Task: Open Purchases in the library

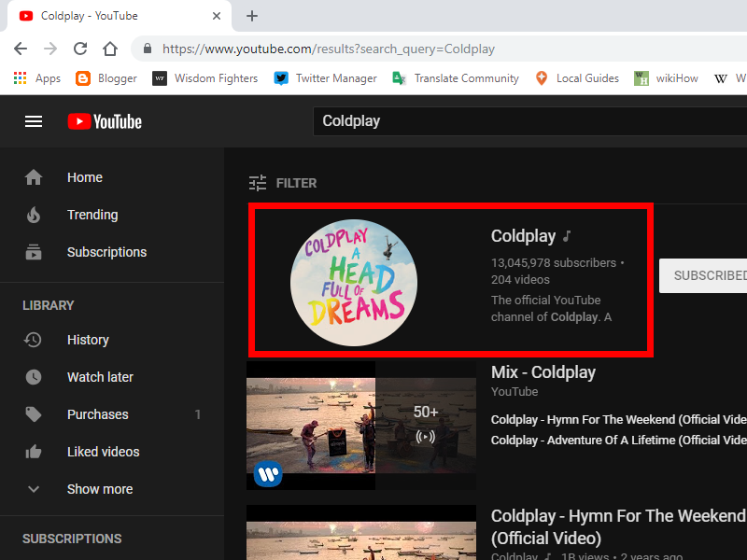Action: coord(112,414)
